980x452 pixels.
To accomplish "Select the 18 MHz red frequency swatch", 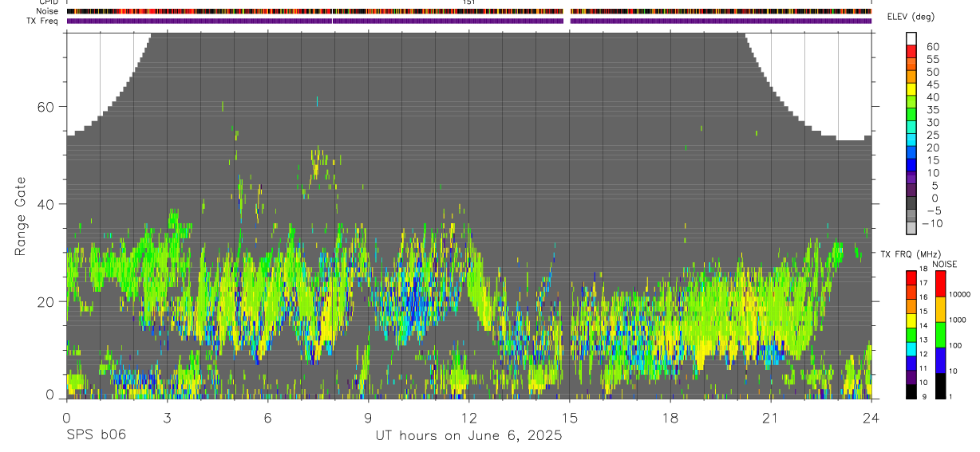I will pyautogui.click(x=911, y=277).
